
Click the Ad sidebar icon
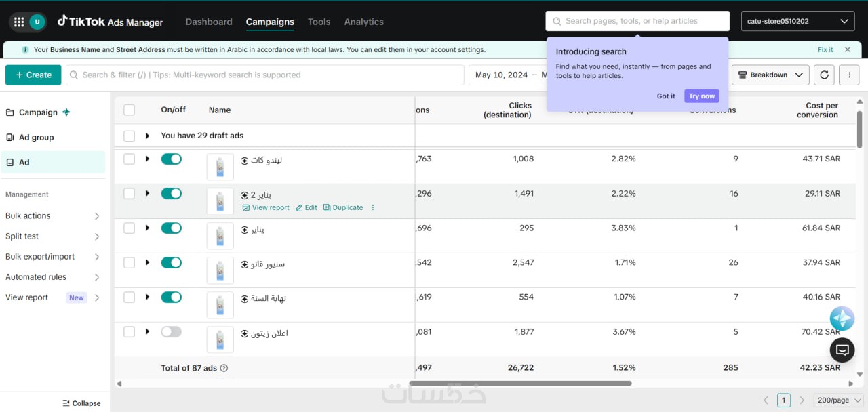[9, 163]
